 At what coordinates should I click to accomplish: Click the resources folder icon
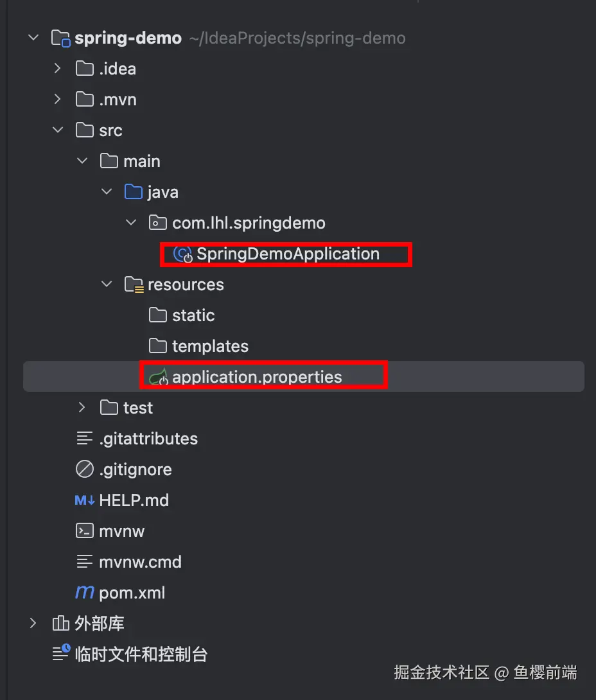[134, 284]
